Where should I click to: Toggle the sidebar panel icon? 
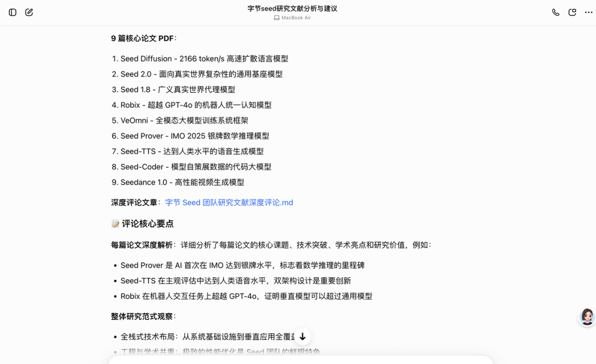point(13,12)
